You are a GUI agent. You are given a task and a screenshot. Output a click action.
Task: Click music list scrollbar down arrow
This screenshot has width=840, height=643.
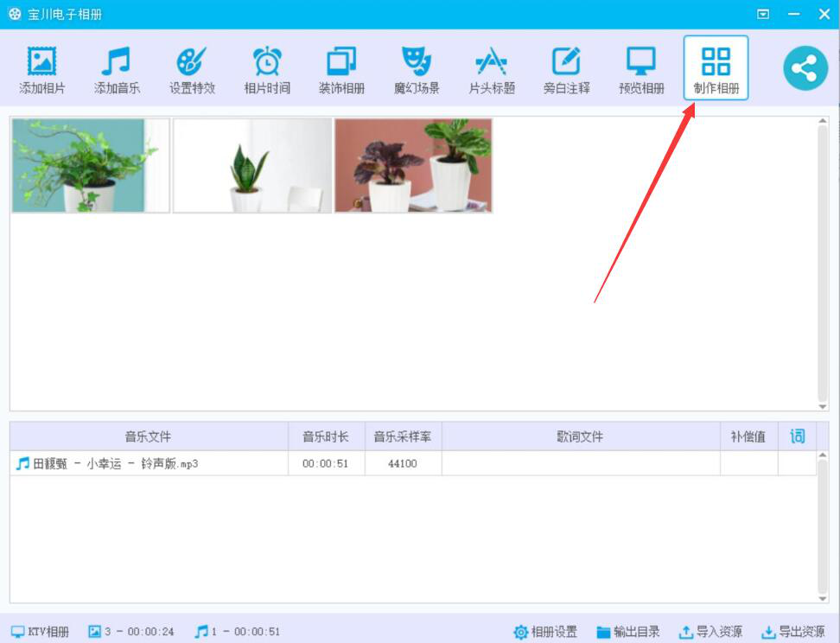click(823, 599)
